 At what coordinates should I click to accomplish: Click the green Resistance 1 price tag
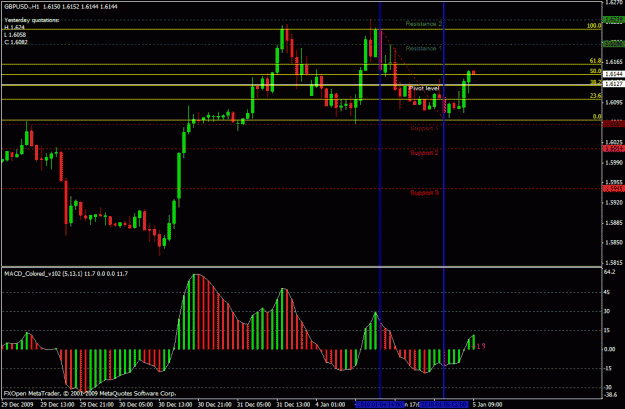(x=614, y=43)
